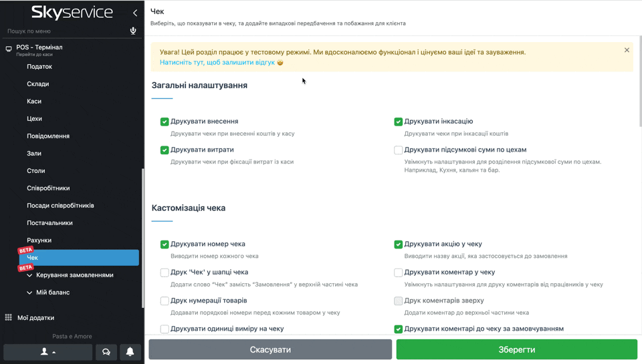
Task: Click the Skyservice logo
Action: click(x=72, y=12)
